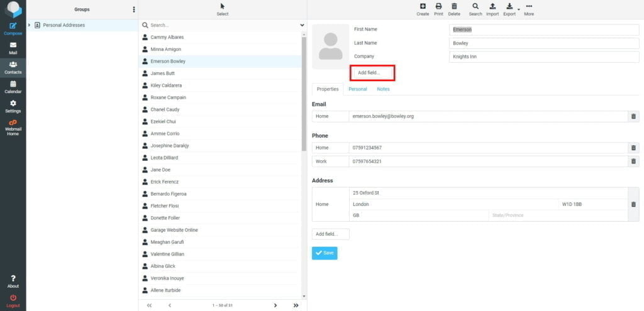Go to first page of contacts

pos(149,305)
